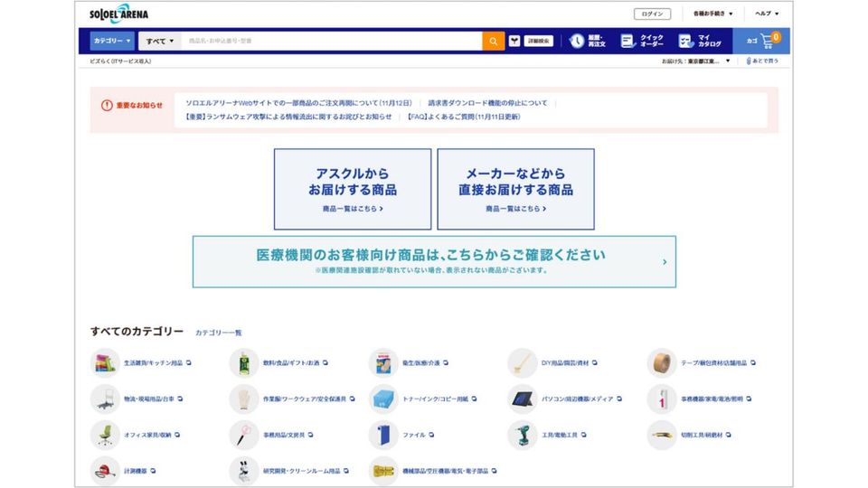Open クイックオーダー quick order icon
This screenshot has width=868, height=488.
[627, 41]
